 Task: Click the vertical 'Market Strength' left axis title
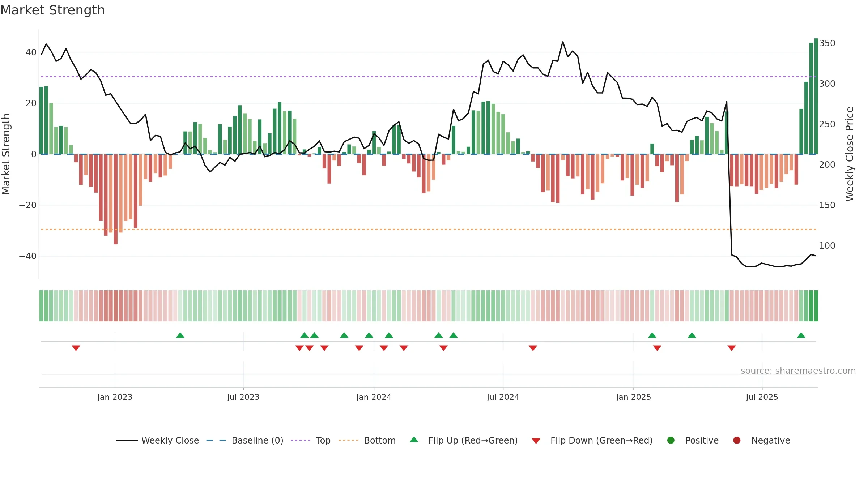tap(6, 154)
